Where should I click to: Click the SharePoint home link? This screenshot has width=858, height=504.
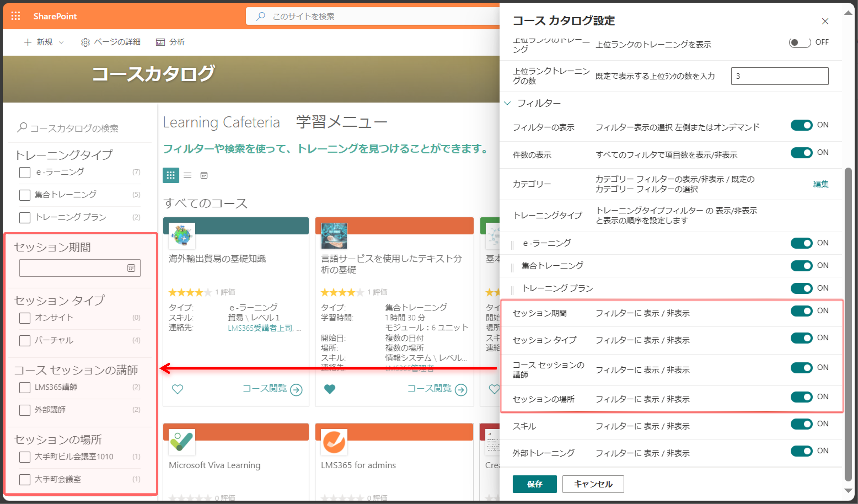pos(55,16)
